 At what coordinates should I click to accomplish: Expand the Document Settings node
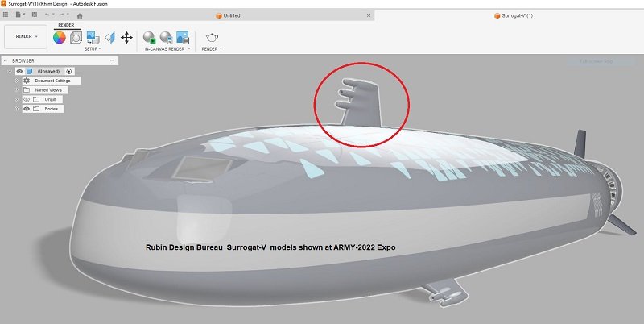click(x=17, y=81)
